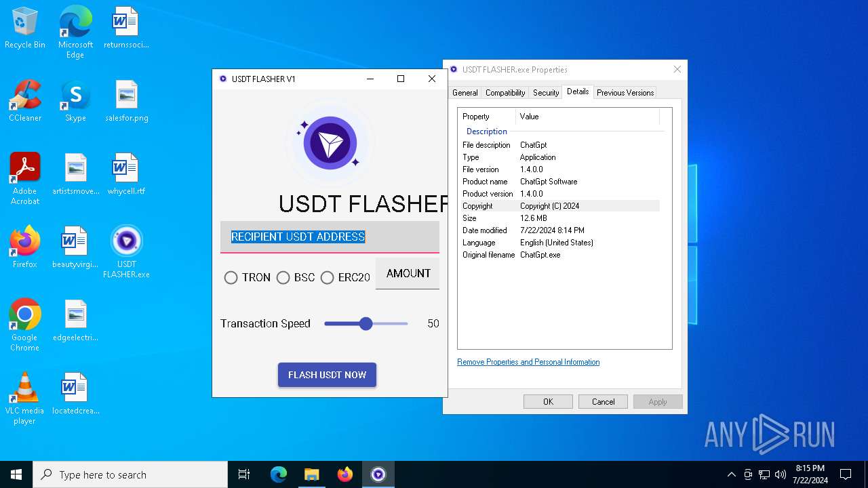868x488 pixels.
Task: Open the Microsoft Edge desktop shortcut
Action: [x=75, y=32]
